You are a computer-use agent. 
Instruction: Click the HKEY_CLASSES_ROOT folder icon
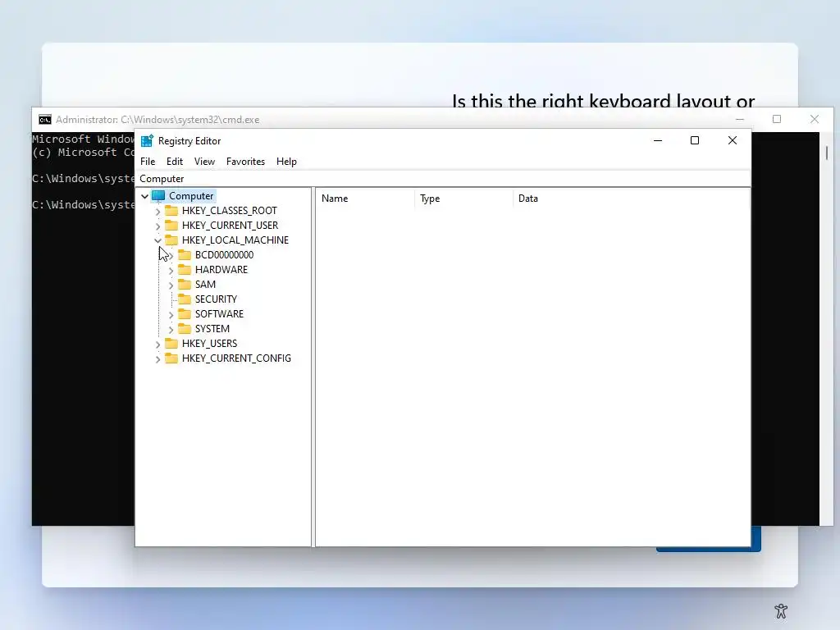(x=171, y=210)
